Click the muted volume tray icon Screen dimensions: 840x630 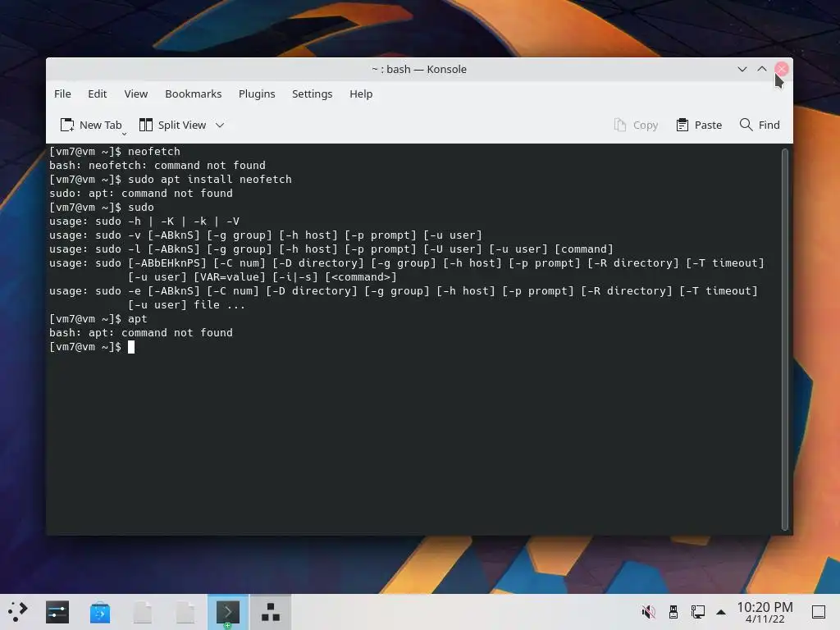[648, 612]
